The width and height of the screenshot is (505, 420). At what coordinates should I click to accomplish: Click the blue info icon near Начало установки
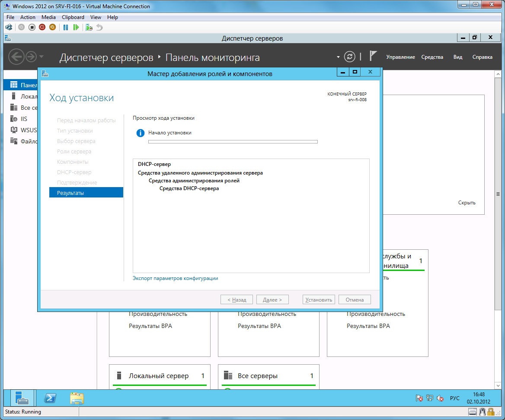click(x=140, y=133)
